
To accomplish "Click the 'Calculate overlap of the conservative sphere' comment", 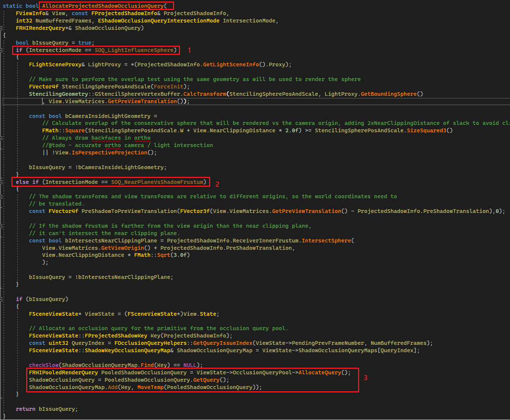I will (276, 123).
